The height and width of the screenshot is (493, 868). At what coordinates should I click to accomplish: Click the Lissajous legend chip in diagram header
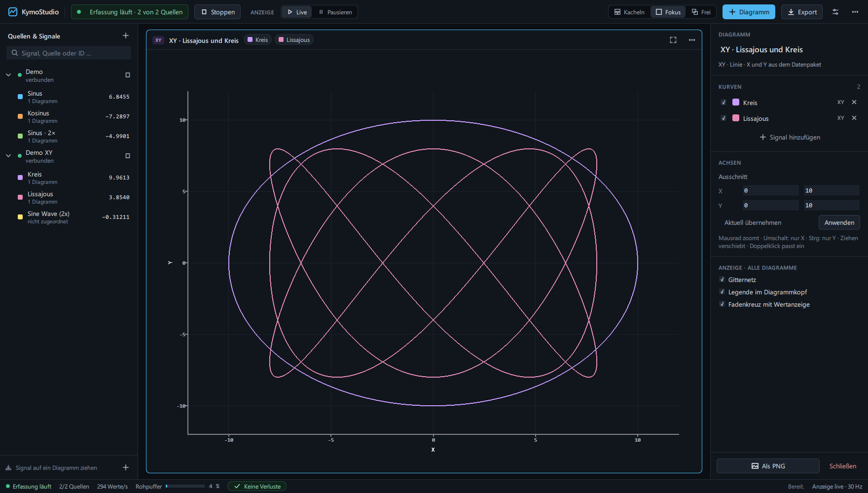pos(294,40)
